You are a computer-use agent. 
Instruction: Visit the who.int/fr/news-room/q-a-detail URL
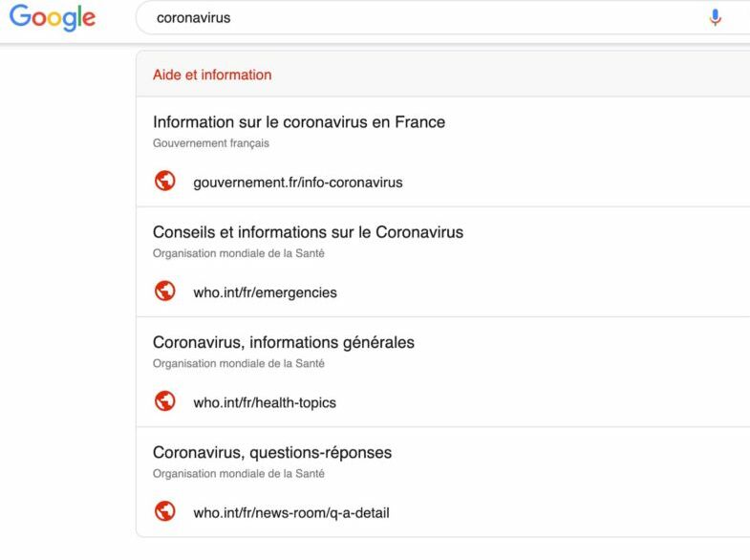coord(291,512)
